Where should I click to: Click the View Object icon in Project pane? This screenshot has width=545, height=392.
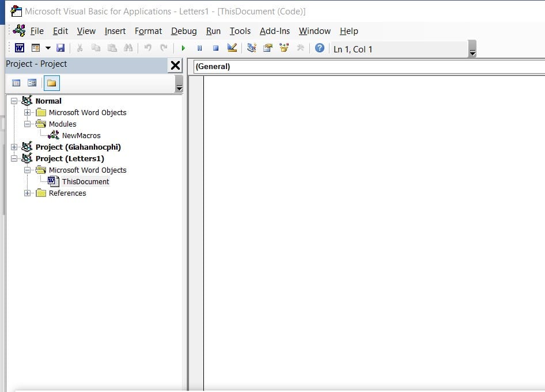[x=32, y=83]
